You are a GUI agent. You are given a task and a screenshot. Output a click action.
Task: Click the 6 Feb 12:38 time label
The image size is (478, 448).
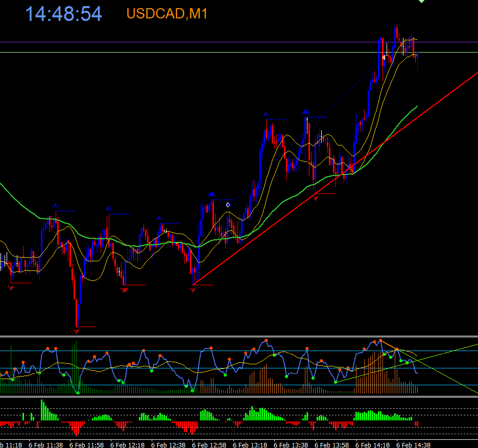coord(169,445)
